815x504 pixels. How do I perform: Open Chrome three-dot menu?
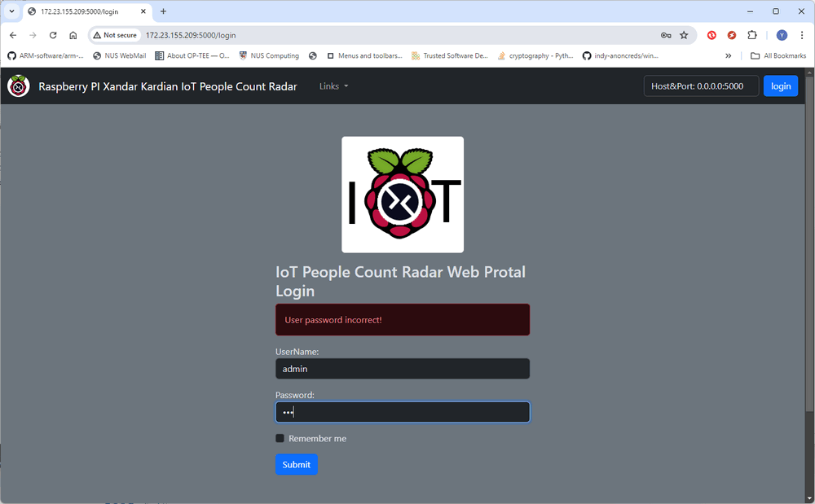[802, 35]
